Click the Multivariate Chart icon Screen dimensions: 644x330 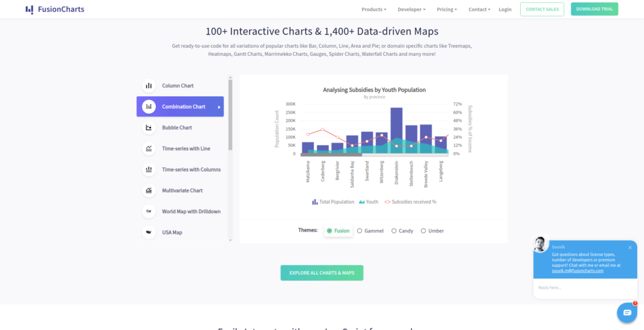[x=149, y=190]
